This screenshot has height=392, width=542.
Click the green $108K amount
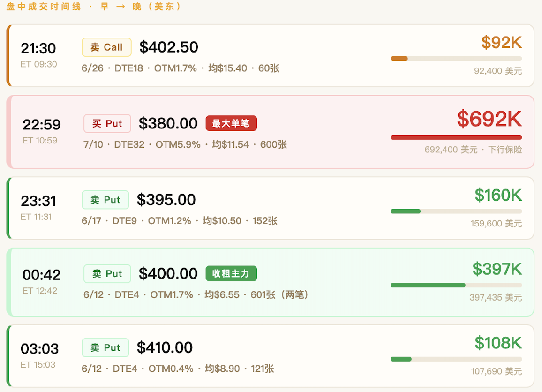coord(498,343)
